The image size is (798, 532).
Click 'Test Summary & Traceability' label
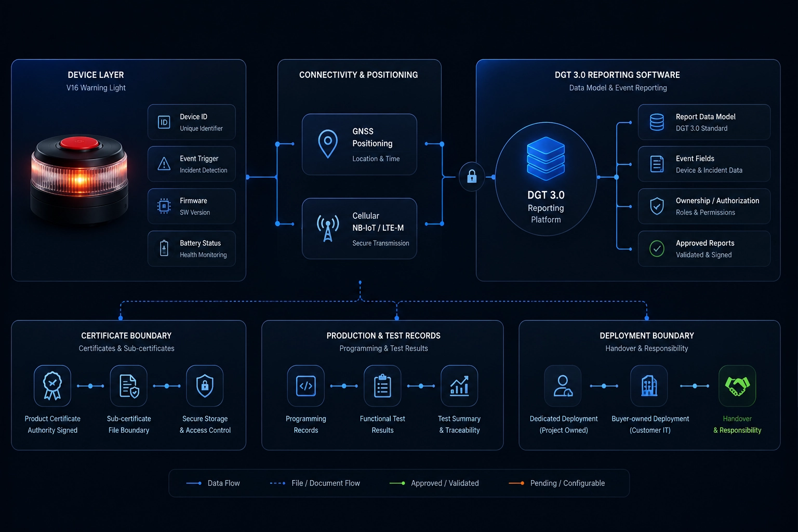pos(459,424)
